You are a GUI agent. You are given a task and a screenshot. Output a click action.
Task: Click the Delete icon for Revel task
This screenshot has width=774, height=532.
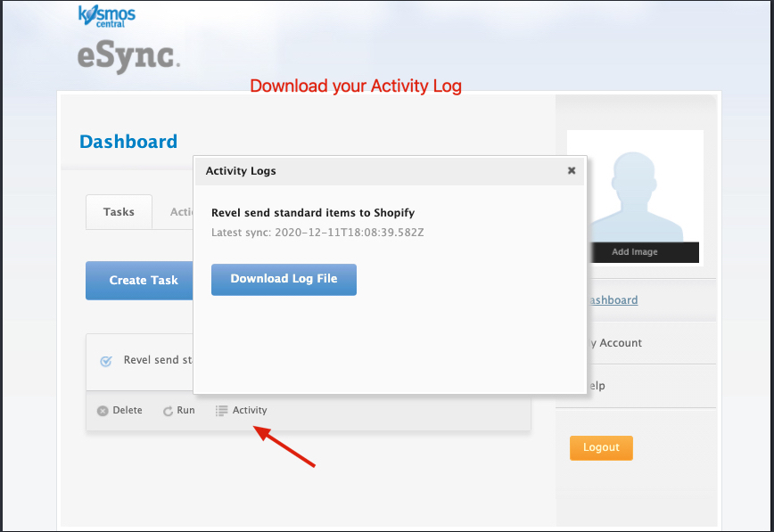[x=103, y=411]
